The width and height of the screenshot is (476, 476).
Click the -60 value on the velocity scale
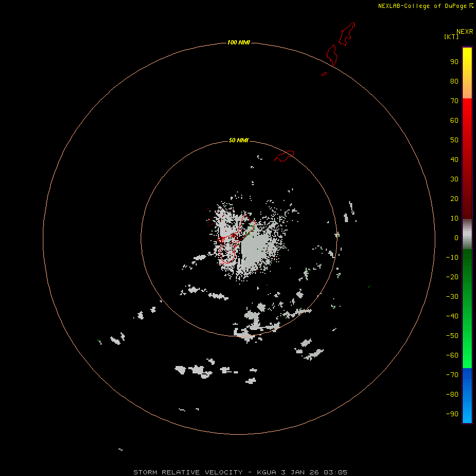pyautogui.click(x=452, y=355)
